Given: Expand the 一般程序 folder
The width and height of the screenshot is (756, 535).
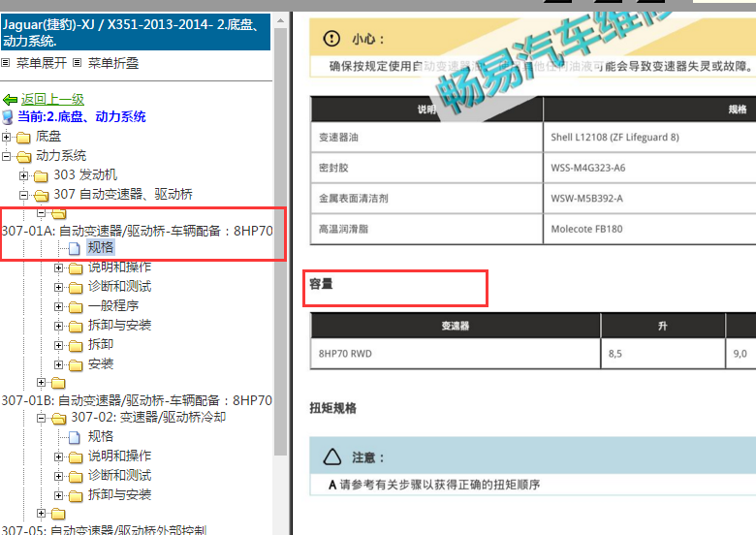Looking at the screenshot, I should point(58,306).
